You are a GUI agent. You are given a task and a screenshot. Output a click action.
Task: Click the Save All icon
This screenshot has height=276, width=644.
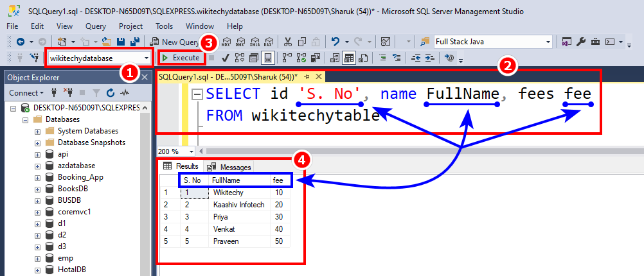[x=136, y=42]
